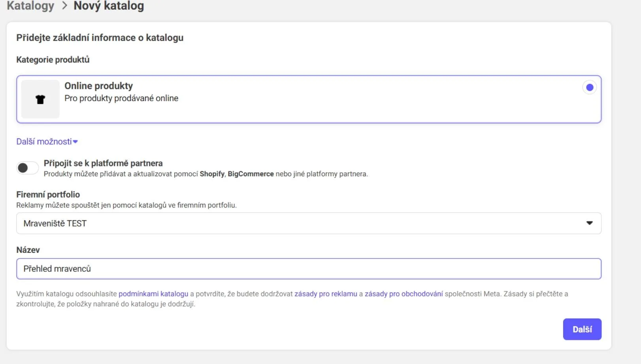Click the Firemní portfolio label
Screen dimensions: 641x364
pos(48,194)
